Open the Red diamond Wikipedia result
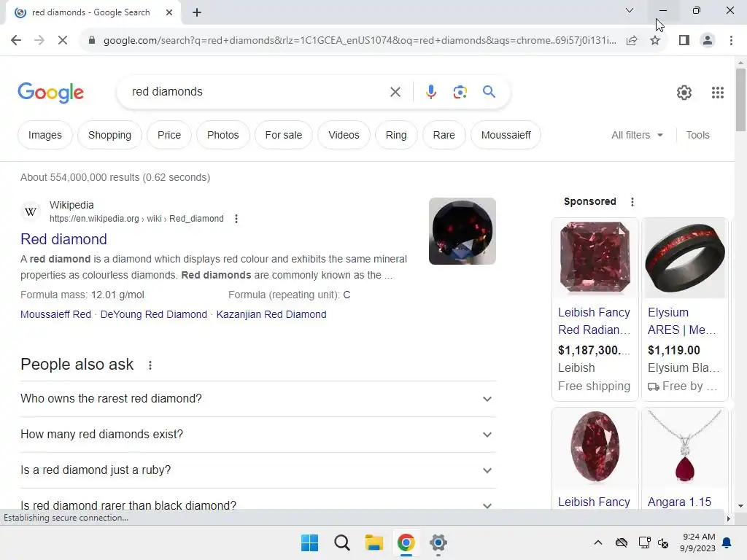This screenshot has height=560, width=747. coord(64,239)
